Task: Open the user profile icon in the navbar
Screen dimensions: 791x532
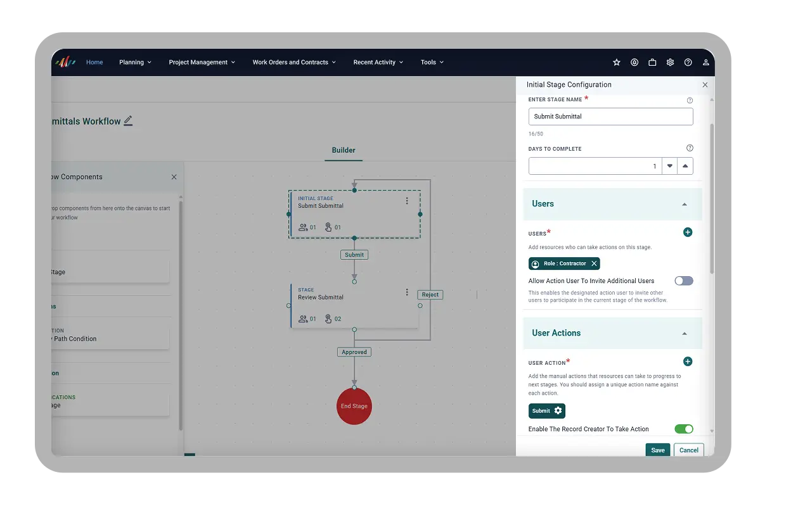Action: pos(706,62)
